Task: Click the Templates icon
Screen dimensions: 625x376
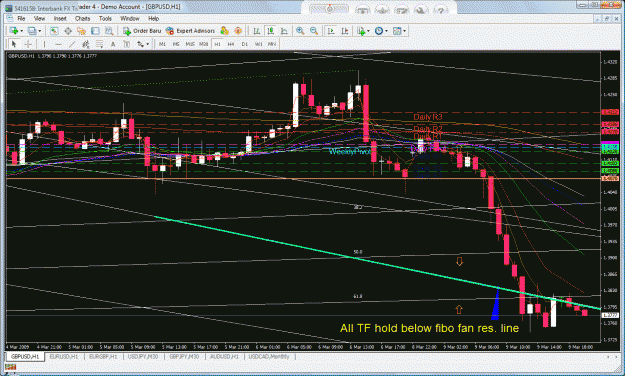Action: click(397, 31)
